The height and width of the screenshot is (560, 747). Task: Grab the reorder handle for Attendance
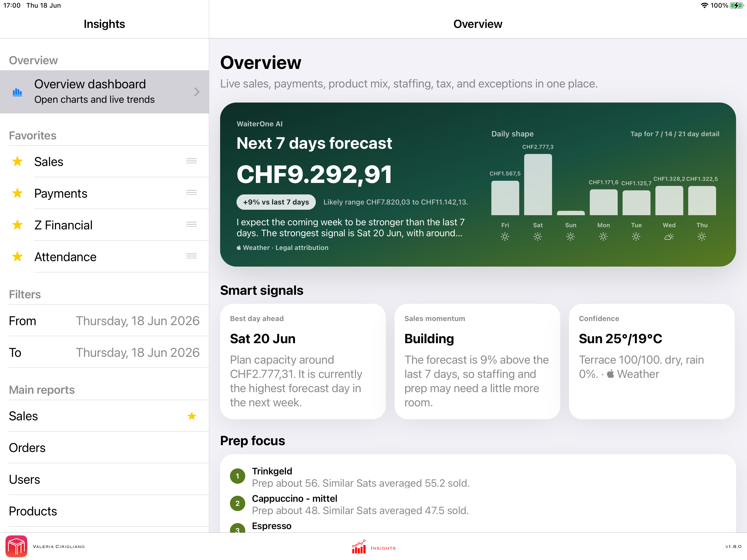[191, 256]
